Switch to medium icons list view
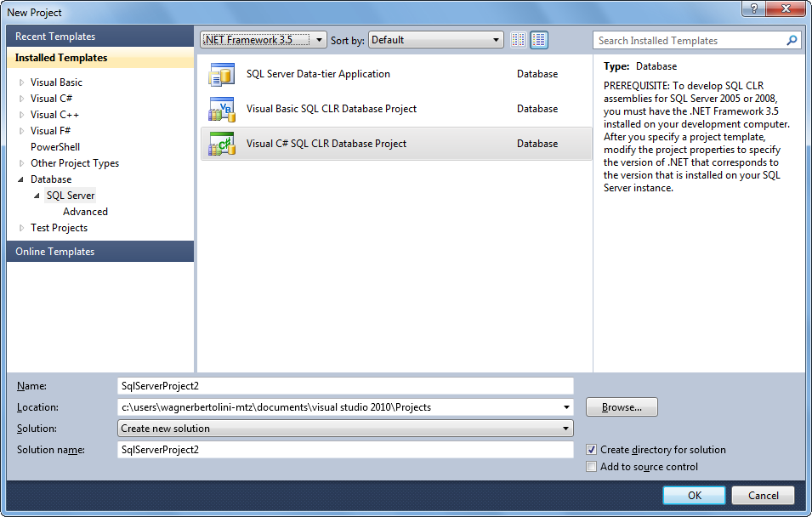812x517 pixels. 539,40
